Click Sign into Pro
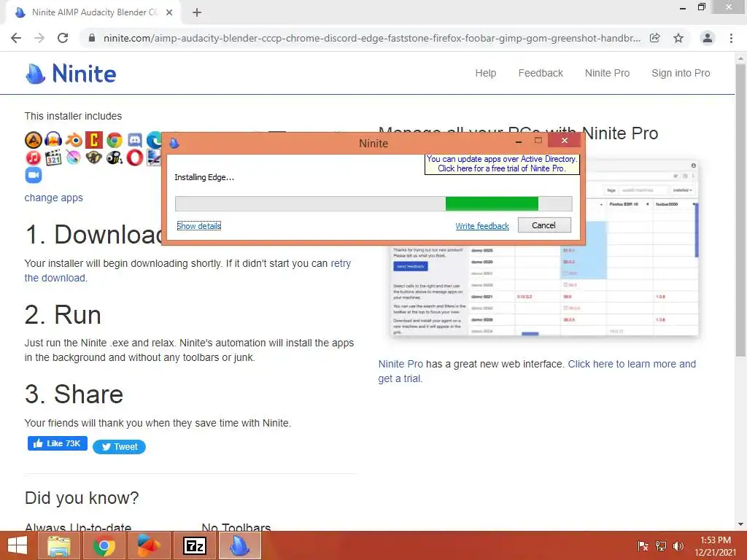Viewport: 747px width, 560px height. (681, 73)
